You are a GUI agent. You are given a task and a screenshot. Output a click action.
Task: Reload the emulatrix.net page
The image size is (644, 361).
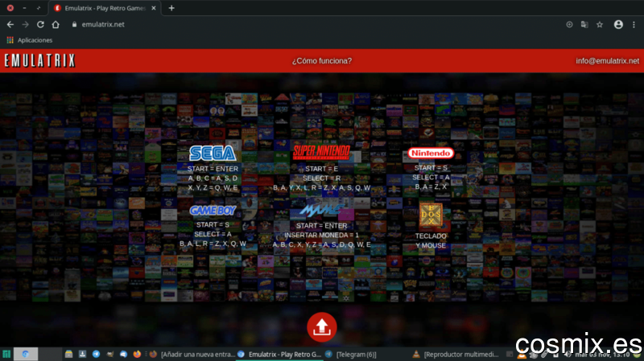(x=40, y=25)
